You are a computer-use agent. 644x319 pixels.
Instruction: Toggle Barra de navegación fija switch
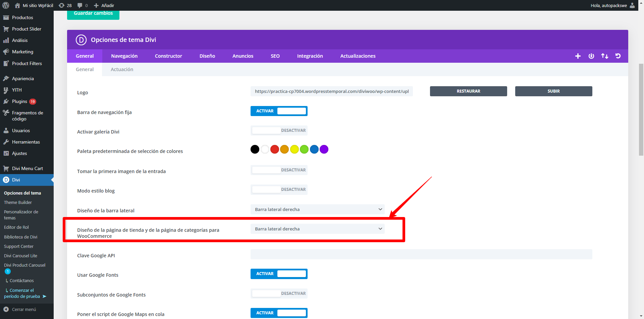279,111
